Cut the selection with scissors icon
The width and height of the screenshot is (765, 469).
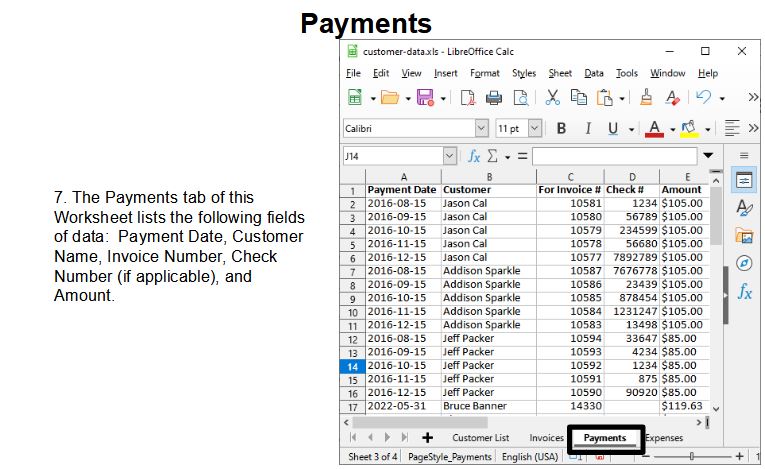coord(552,98)
